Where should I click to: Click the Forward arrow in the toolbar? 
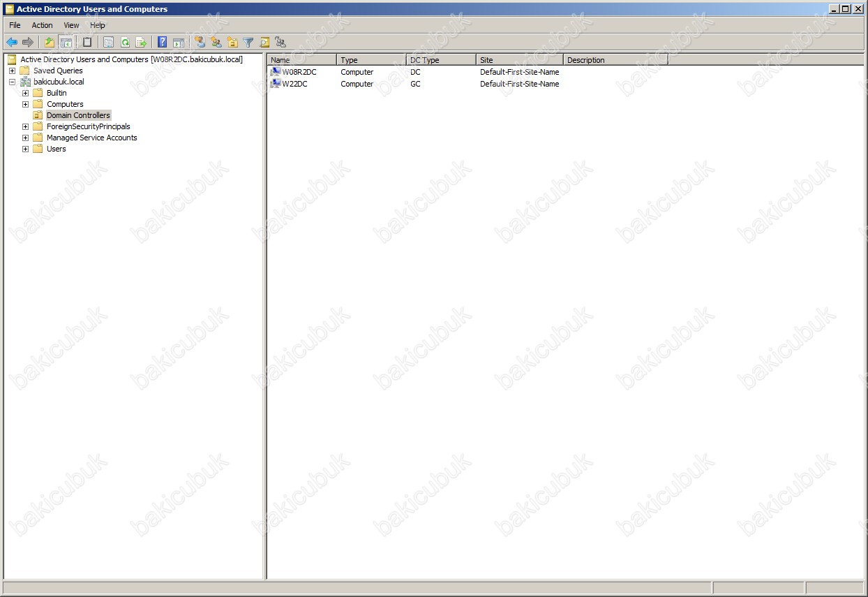pos(28,43)
